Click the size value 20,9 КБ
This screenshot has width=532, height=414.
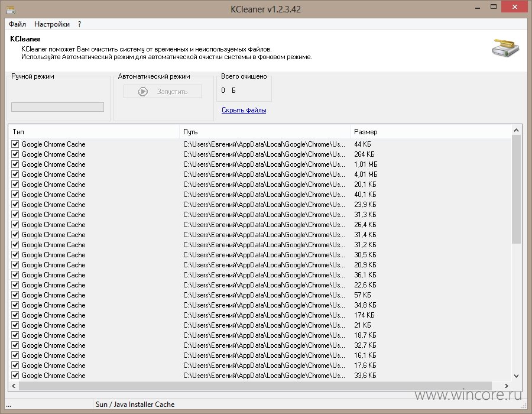click(x=365, y=265)
